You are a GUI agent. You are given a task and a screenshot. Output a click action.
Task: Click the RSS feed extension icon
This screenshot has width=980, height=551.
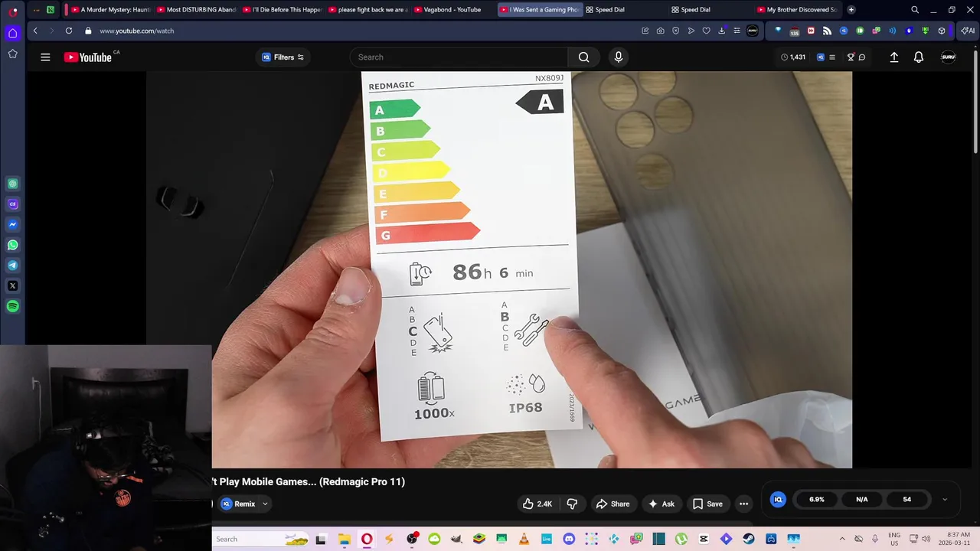coord(827,31)
